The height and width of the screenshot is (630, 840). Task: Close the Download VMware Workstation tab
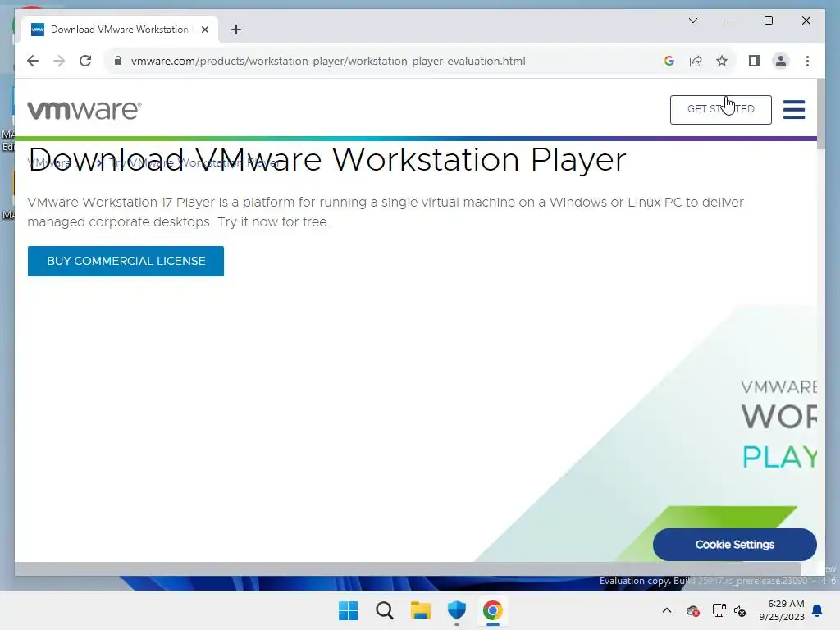point(204,30)
